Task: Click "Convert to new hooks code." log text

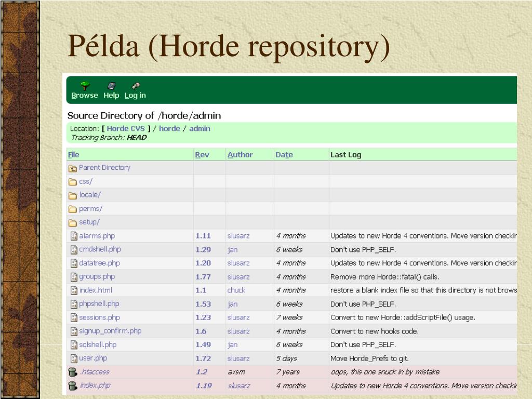Action: (x=375, y=331)
